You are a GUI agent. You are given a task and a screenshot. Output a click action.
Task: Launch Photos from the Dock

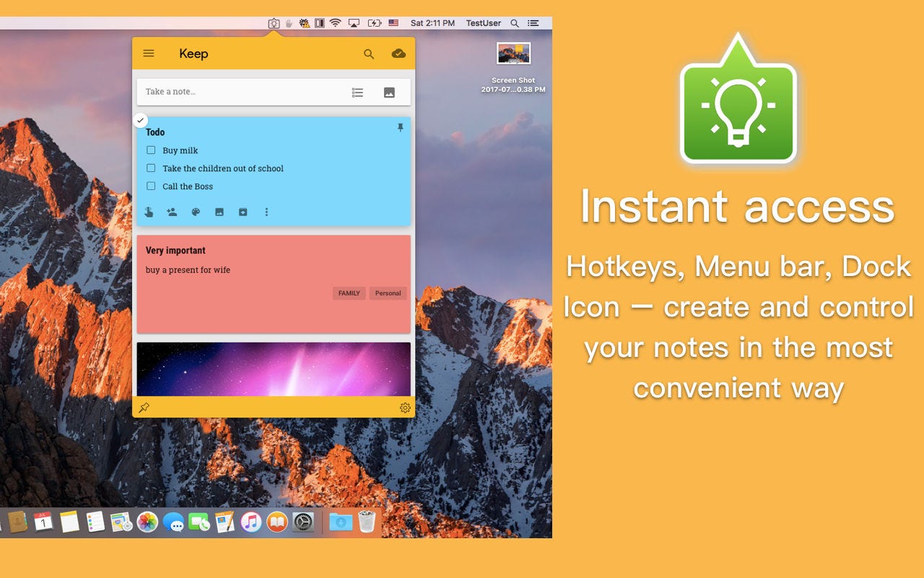(147, 522)
